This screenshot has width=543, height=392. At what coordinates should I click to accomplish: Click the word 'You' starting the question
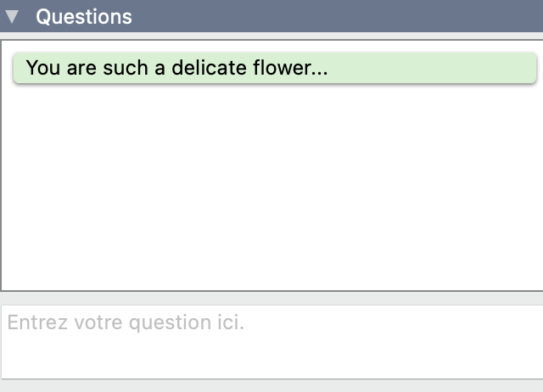point(43,68)
